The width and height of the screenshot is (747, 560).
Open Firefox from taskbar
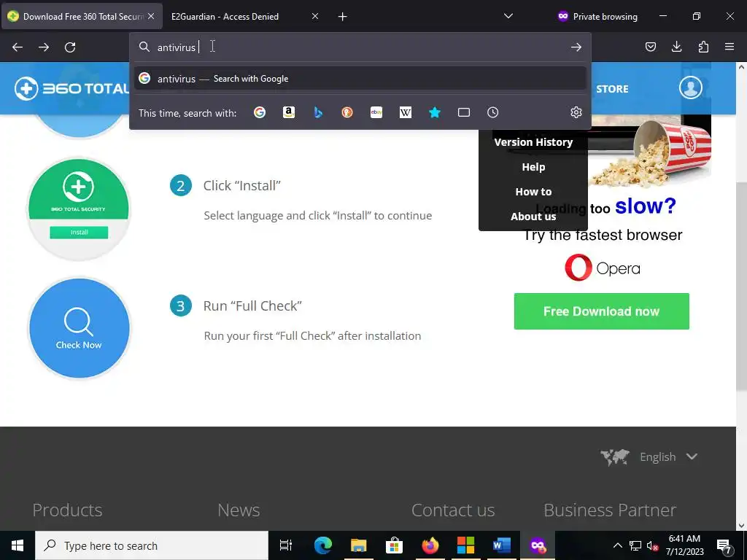[430, 545]
